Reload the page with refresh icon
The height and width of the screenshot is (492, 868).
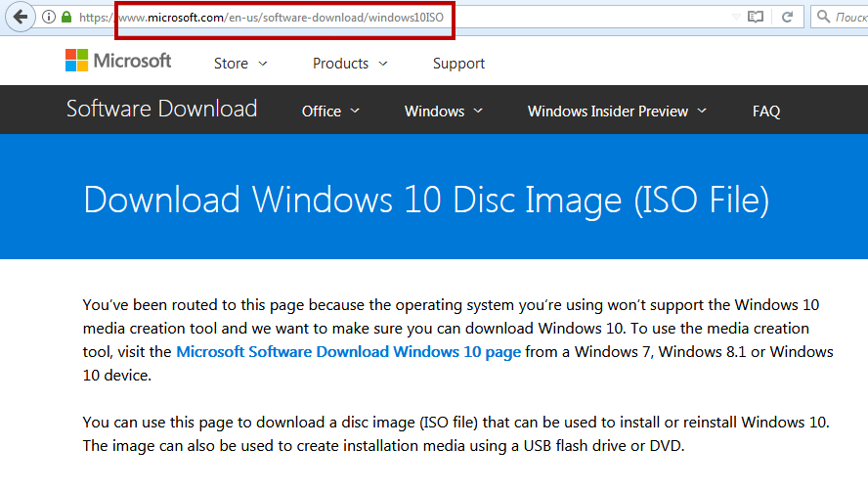pyautogui.click(x=787, y=18)
